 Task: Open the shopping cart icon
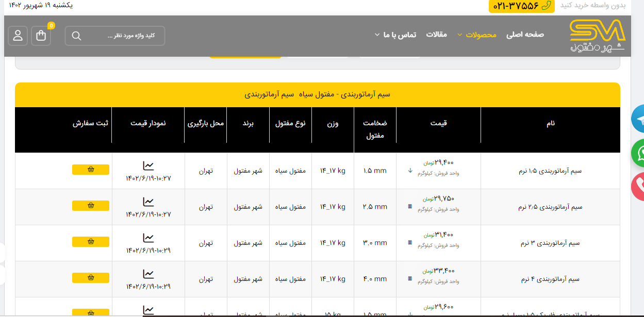(41, 36)
